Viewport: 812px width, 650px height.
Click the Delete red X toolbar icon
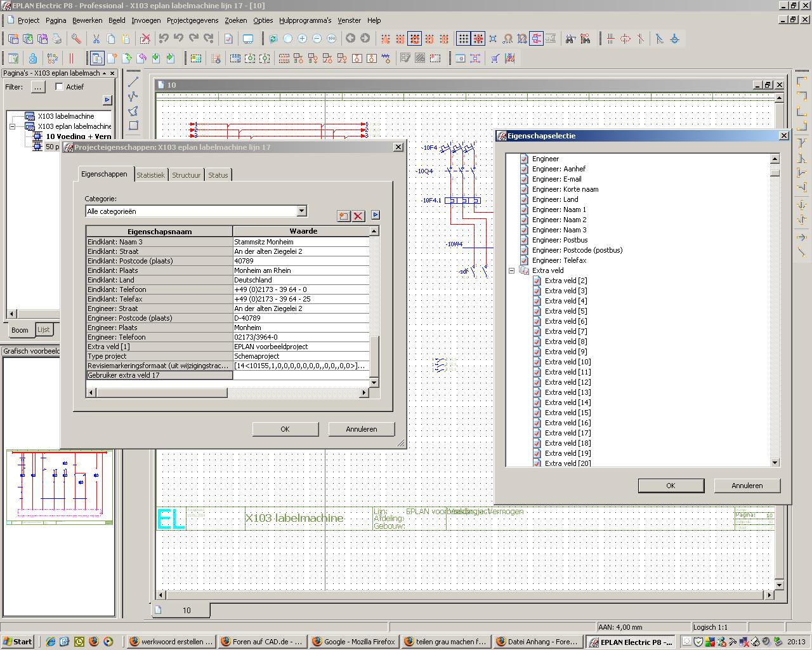coord(145,39)
